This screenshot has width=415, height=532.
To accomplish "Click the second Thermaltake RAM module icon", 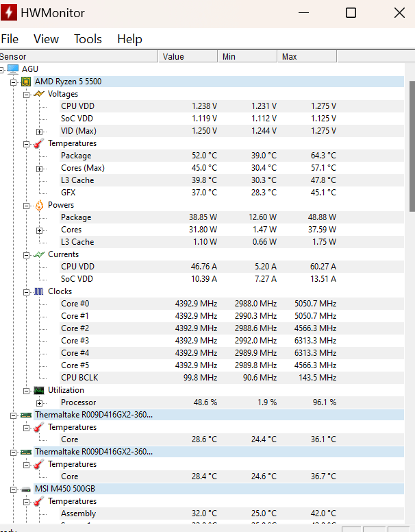I will [26, 452].
